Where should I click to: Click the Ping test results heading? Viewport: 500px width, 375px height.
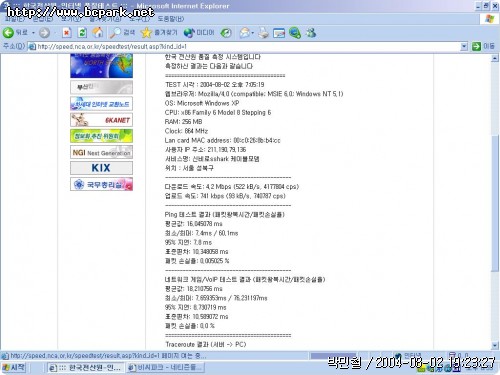click(225, 214)
